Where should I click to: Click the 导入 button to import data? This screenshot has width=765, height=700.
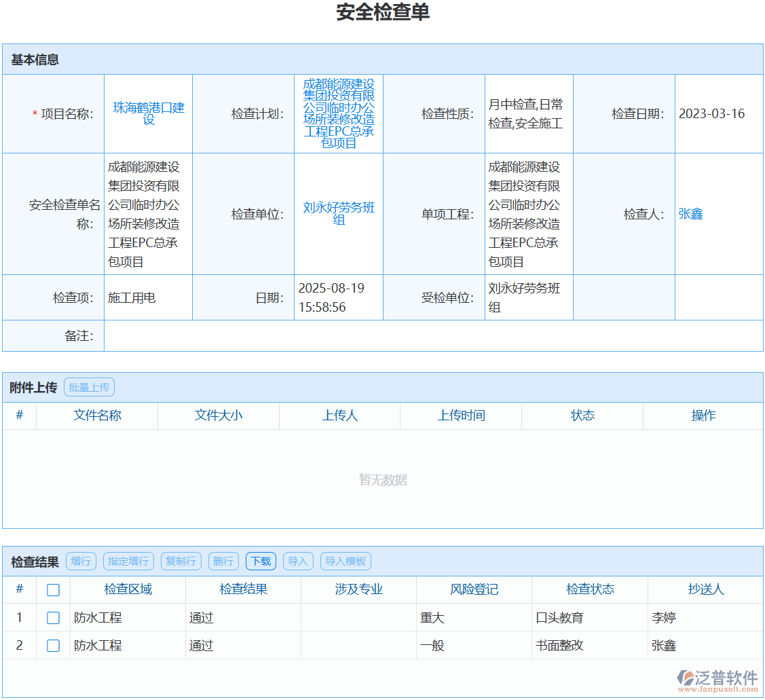pos(298,561)
